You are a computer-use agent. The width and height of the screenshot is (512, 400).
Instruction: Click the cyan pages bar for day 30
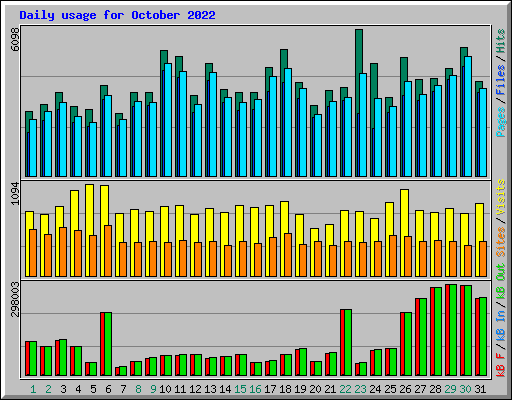point(468,116)
